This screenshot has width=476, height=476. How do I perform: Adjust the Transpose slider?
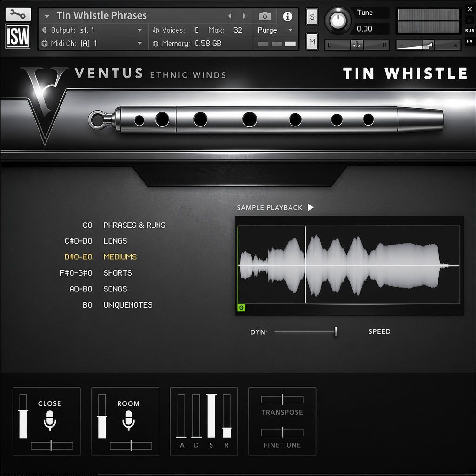point(282,399)
